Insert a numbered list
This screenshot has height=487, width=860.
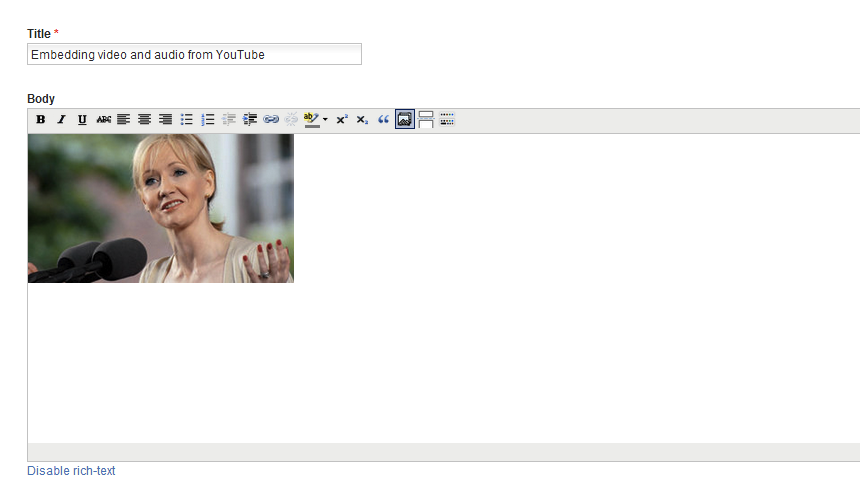pyautogui.click(x=207, y=120)
